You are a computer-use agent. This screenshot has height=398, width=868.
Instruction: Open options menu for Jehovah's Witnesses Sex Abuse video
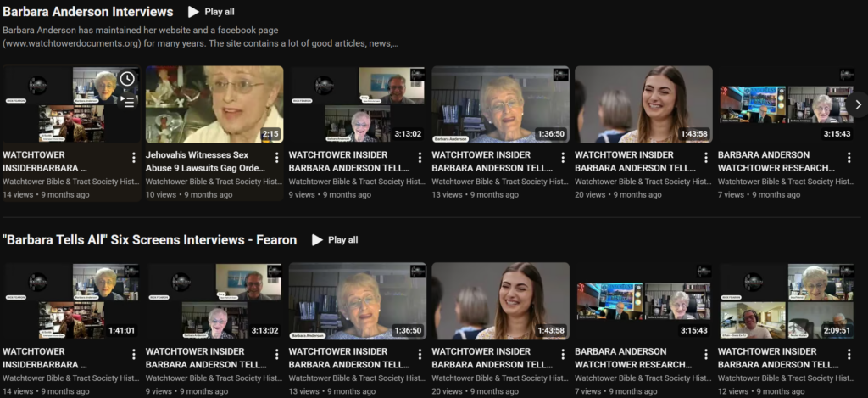point(276,158)
